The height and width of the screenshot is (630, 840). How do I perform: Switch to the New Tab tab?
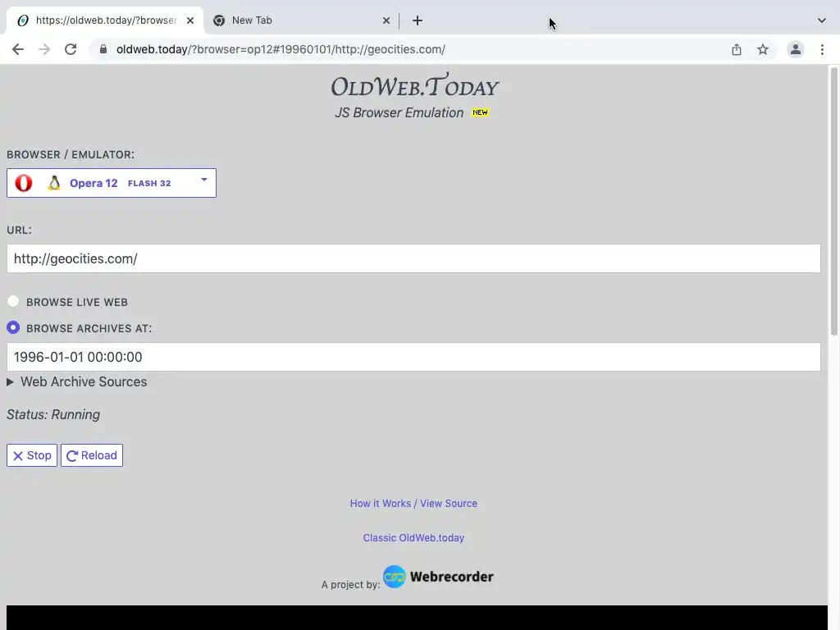point(302,21)
